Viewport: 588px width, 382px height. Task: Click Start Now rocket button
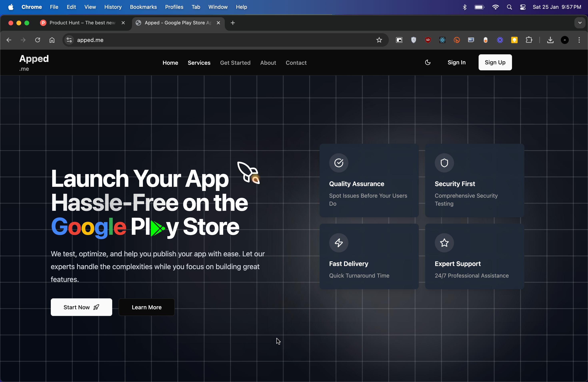click(81, 307)
